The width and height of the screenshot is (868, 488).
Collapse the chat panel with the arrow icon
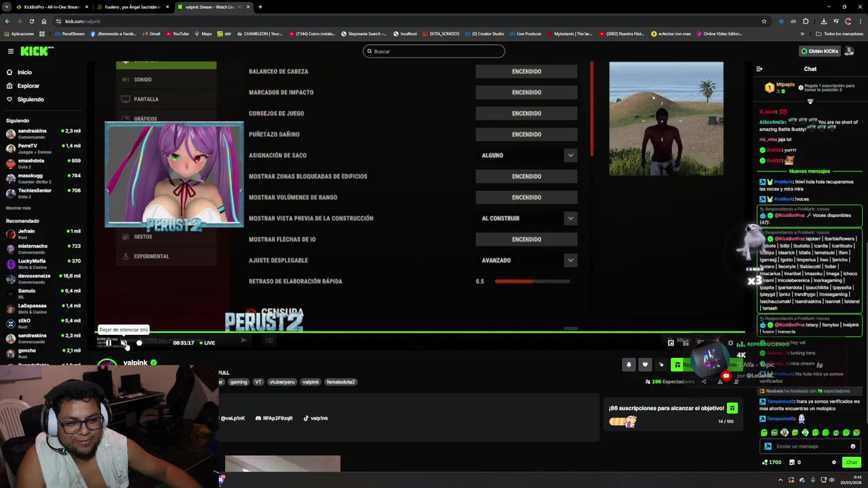[x=759, y=68]
